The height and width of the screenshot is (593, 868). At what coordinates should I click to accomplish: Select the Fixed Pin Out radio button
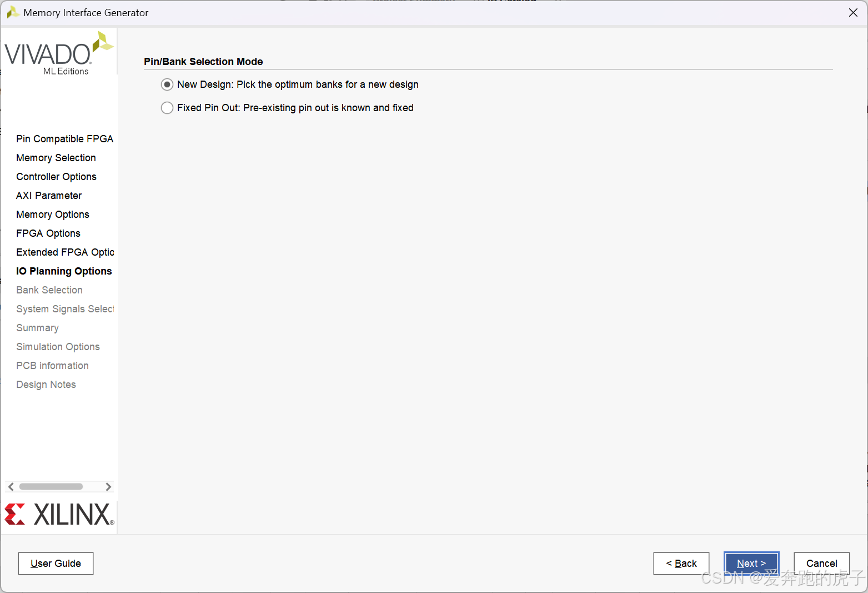point(167,108)
